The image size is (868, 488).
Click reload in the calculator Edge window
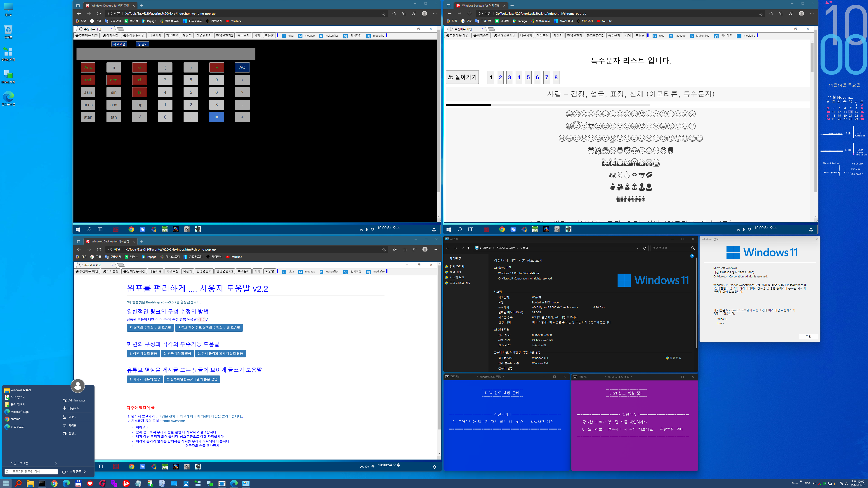pyautogui.click(x=99, y=14)
